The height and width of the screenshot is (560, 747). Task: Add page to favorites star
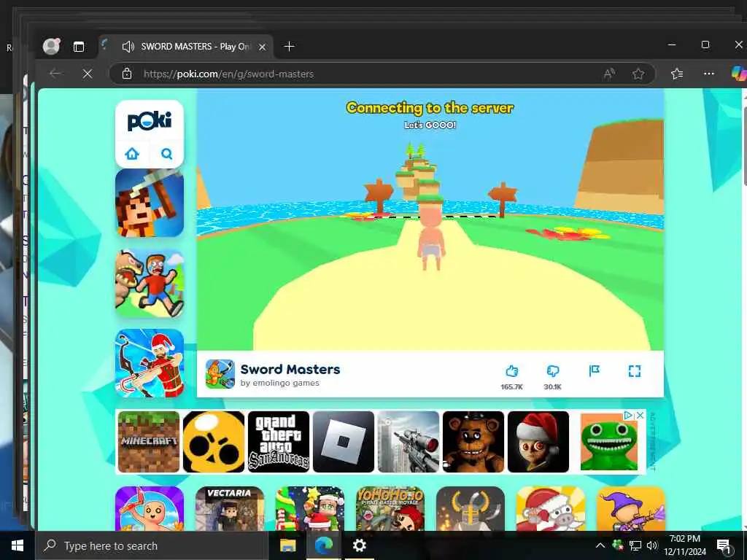[638, 74]
